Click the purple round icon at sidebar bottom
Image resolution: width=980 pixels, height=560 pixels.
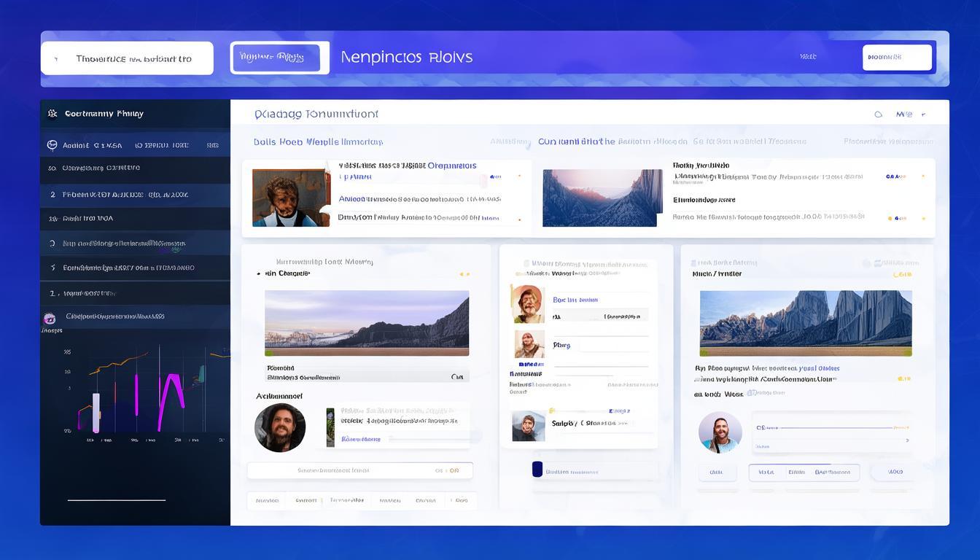click(x=50, y=318)
